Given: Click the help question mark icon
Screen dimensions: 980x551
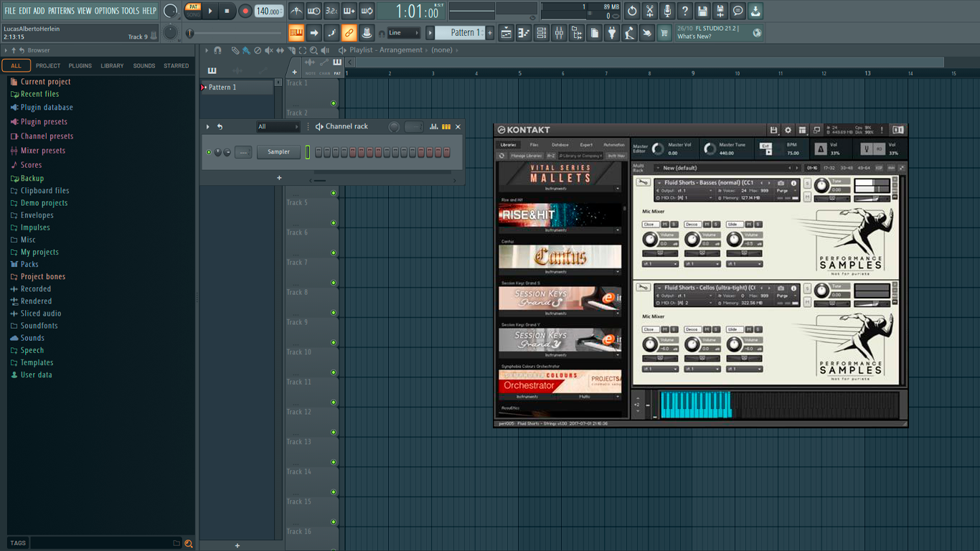Looking at the screenshot, I should 685,11.
